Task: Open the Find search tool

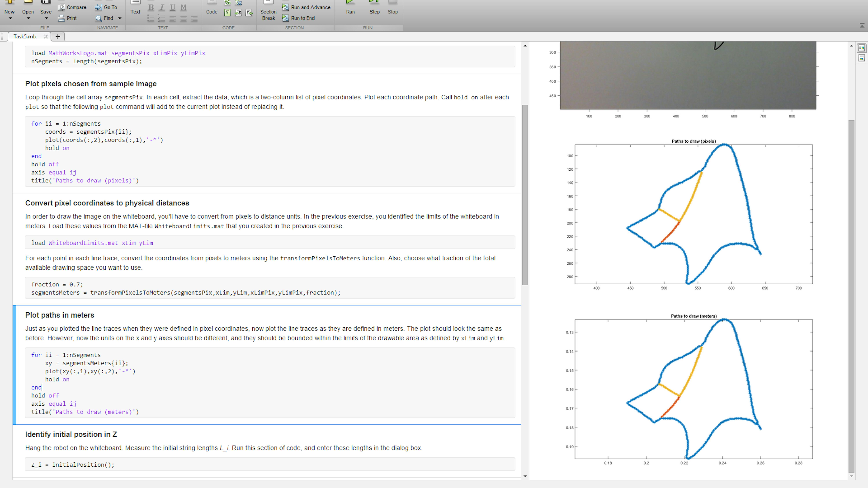Action: pyautogui.click(x=104, y=18)
